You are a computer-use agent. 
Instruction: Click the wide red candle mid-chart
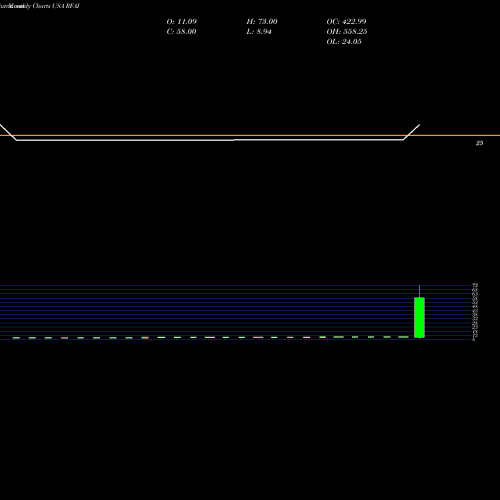pos(258,338)
